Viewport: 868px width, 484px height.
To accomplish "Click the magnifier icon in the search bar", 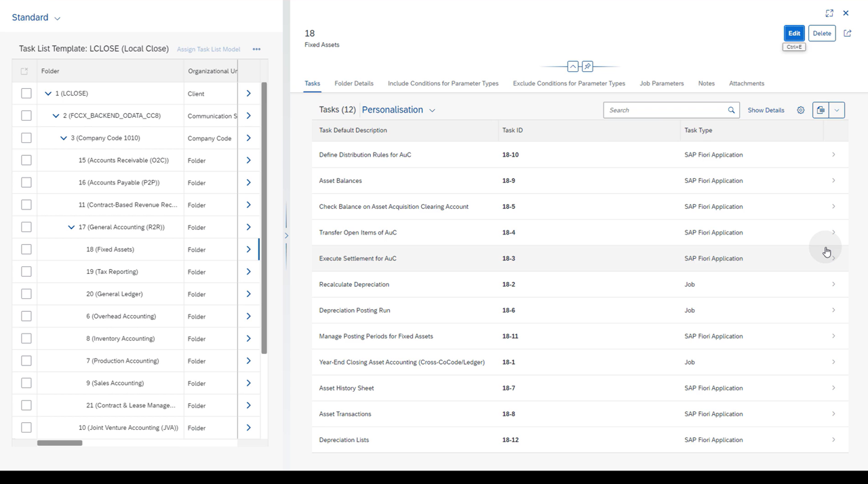I will (x=731, y=109).
